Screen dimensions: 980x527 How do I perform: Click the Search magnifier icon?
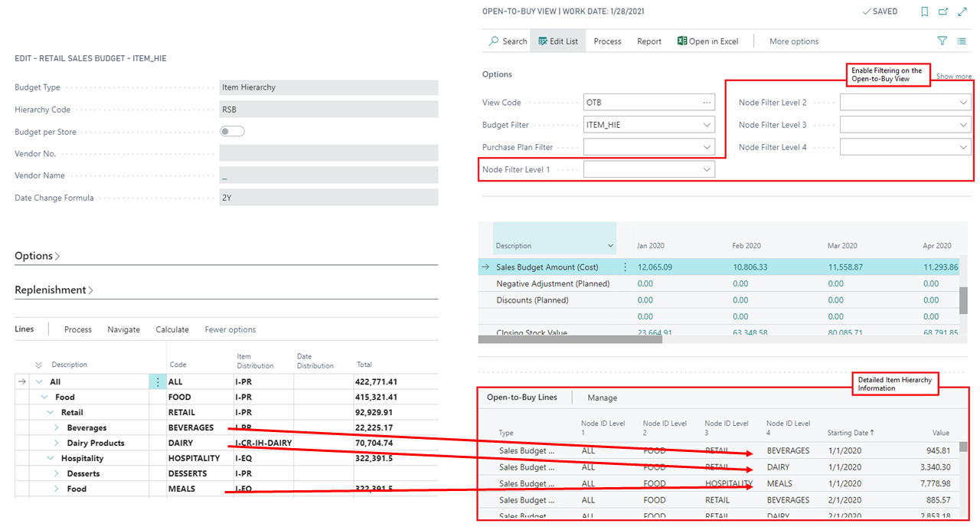tap(494, 41)
